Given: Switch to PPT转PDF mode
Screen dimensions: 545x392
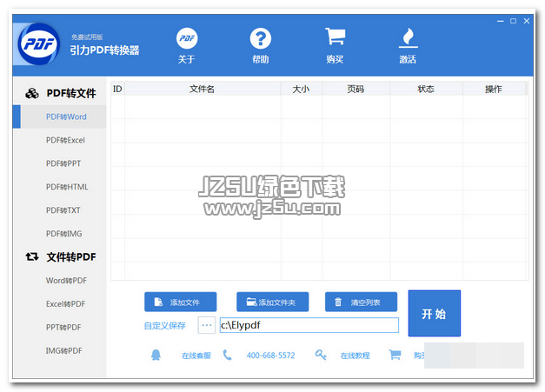Looking at the screenshot, I should (63, 328).
